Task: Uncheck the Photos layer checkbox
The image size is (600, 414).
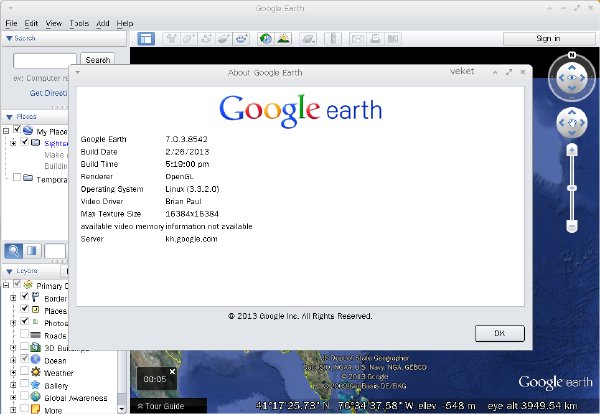Action: tap(25, 321)
